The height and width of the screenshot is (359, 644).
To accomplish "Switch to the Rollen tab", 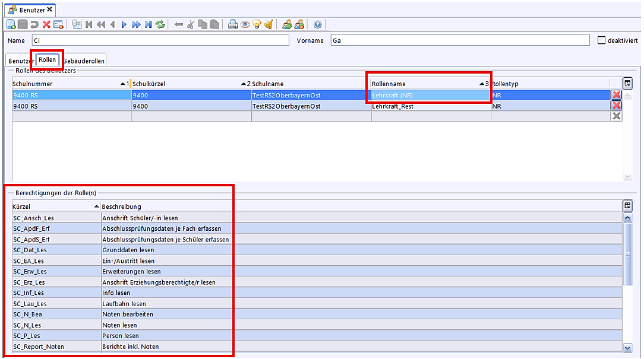I will click(x=48, y=59).
